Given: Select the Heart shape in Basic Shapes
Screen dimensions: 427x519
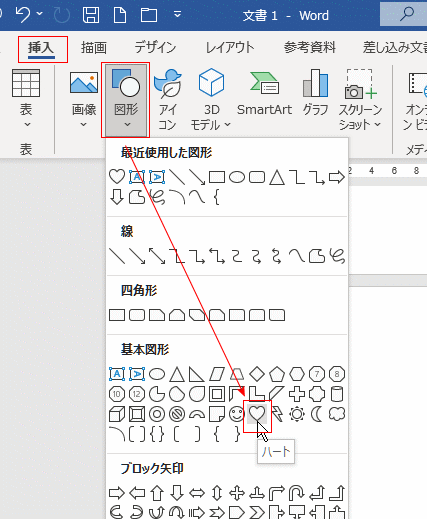Looking at the screenshot, I should pos(257,414).
